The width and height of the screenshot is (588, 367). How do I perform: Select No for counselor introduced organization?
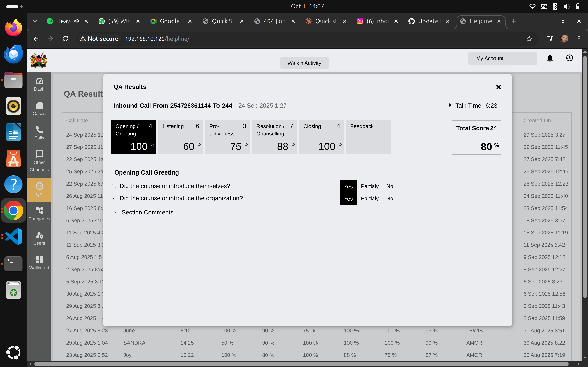(390, 199)
